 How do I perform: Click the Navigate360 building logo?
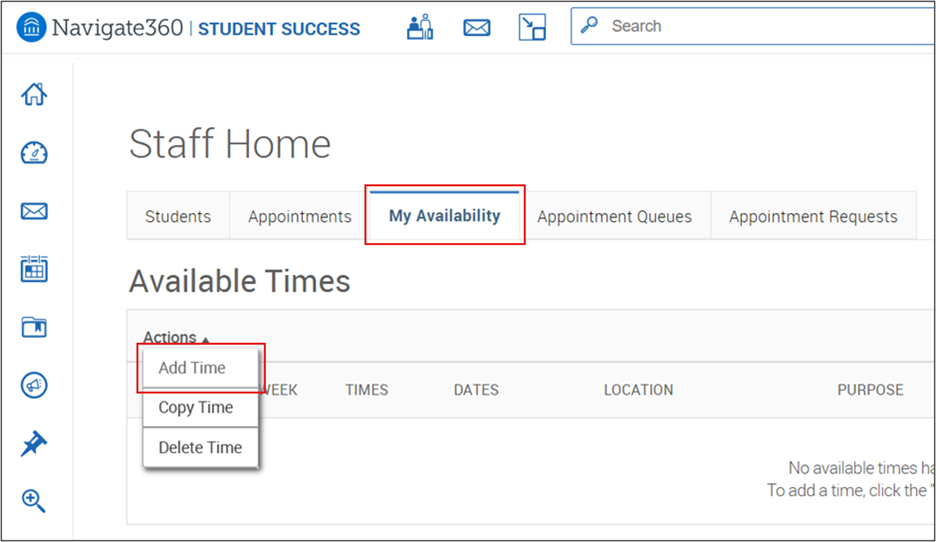click(x=32, y=27)
